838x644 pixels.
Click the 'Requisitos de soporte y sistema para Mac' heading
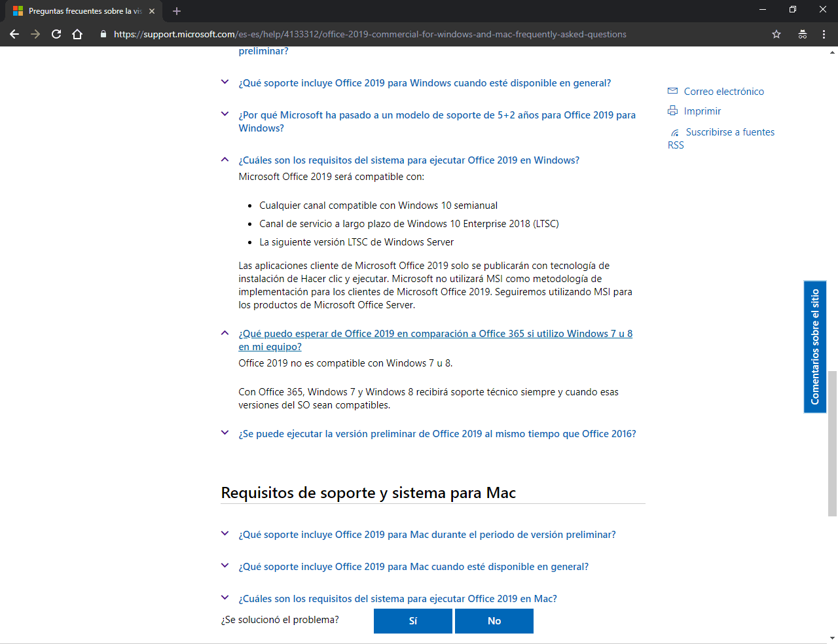(x=369, y=493)
